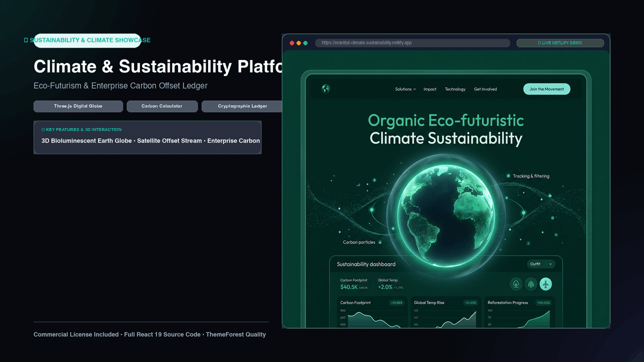Click the +2.0% global temp value
Image resolution: width=644 pixels, height=362 pixels.
pos(385,287)
